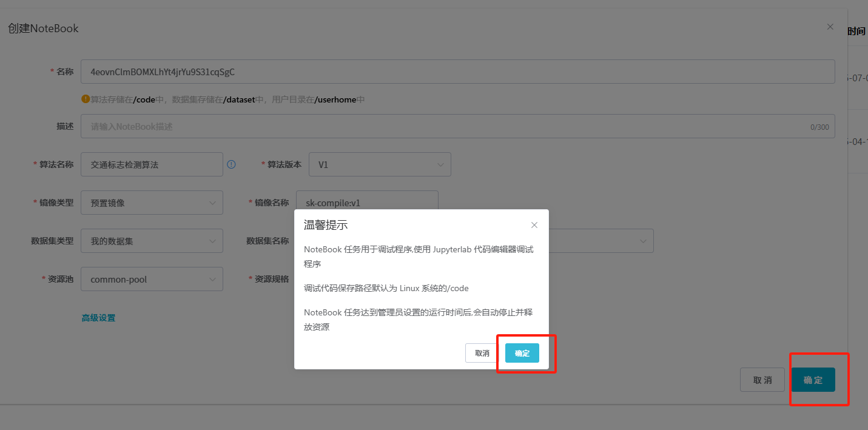
Task: Click the info icon beside 算法名称 field
Action: pyautogui.click(x=231, y=164)
